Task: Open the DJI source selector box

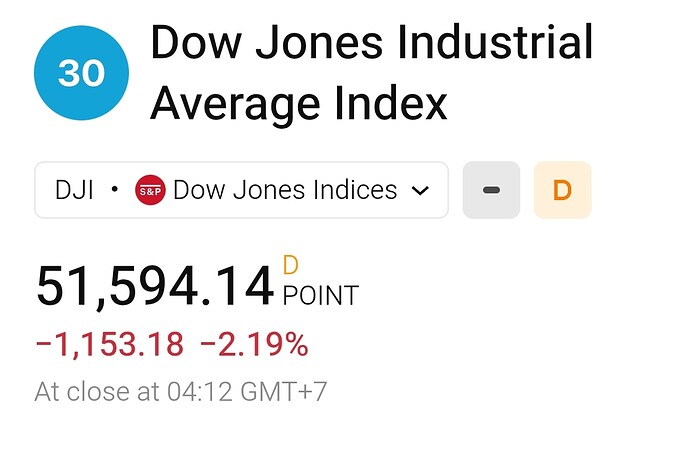Action: 241,190
